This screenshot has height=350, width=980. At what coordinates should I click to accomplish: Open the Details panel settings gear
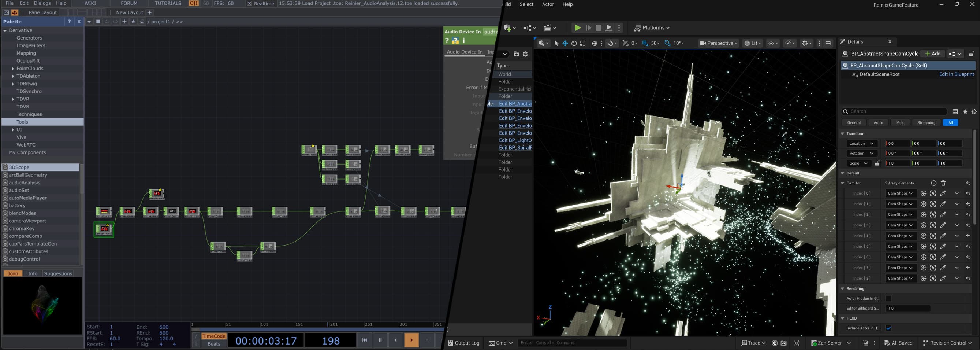(974, 111)
